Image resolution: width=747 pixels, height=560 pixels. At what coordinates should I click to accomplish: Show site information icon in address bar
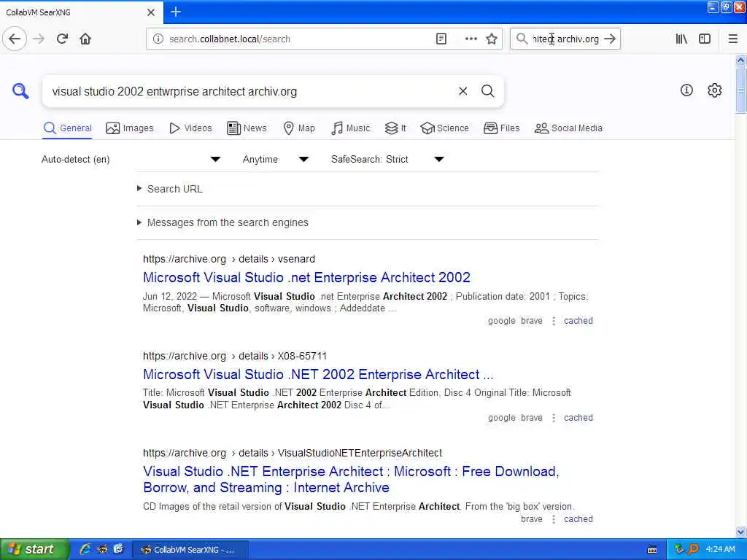click(158, 39)
